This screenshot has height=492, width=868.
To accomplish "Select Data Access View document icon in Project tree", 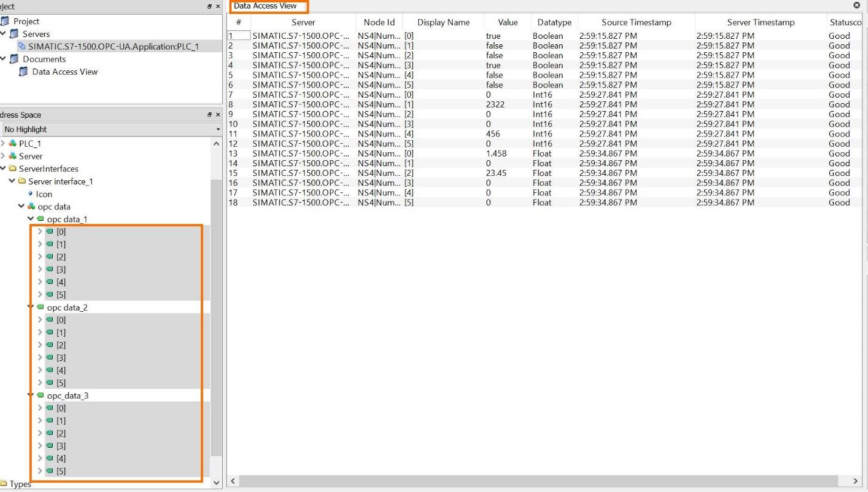I will pyautogui.click(x=24, y=72).
